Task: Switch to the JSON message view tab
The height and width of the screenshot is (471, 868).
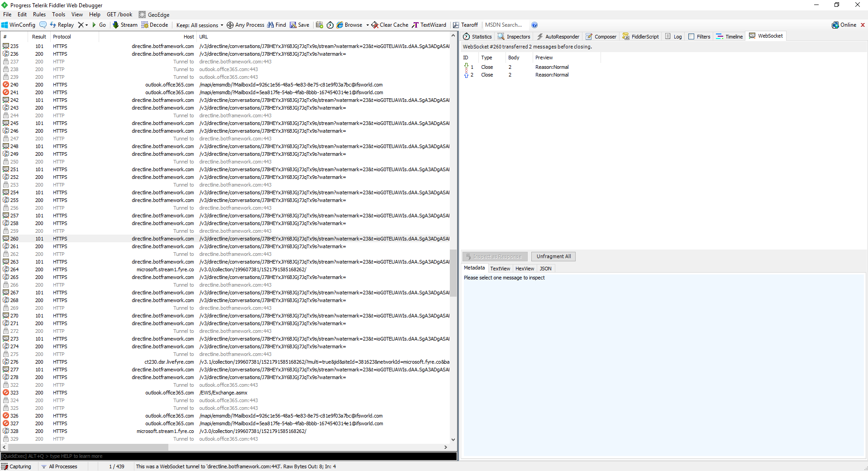Action: 545,268
